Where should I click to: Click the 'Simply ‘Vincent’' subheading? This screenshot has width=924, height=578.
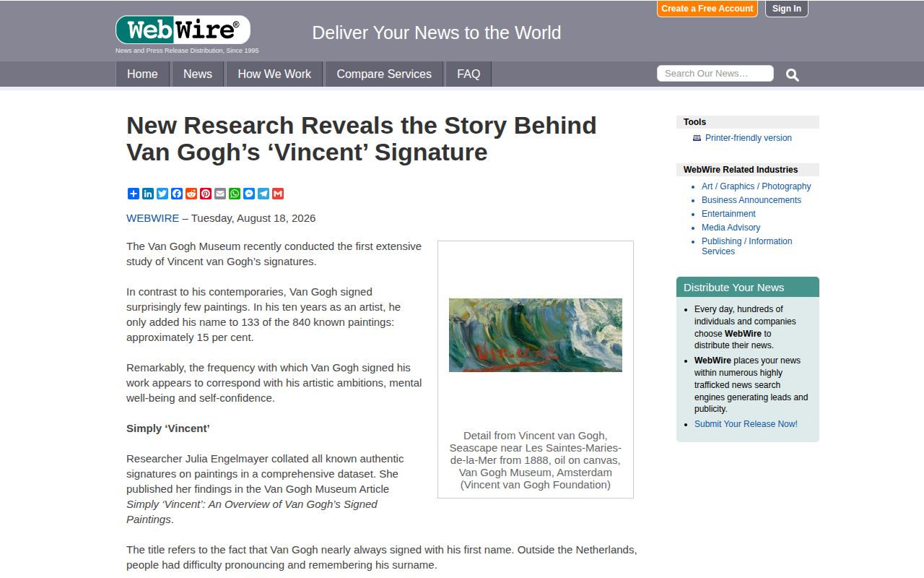click(x=168, y=428)
